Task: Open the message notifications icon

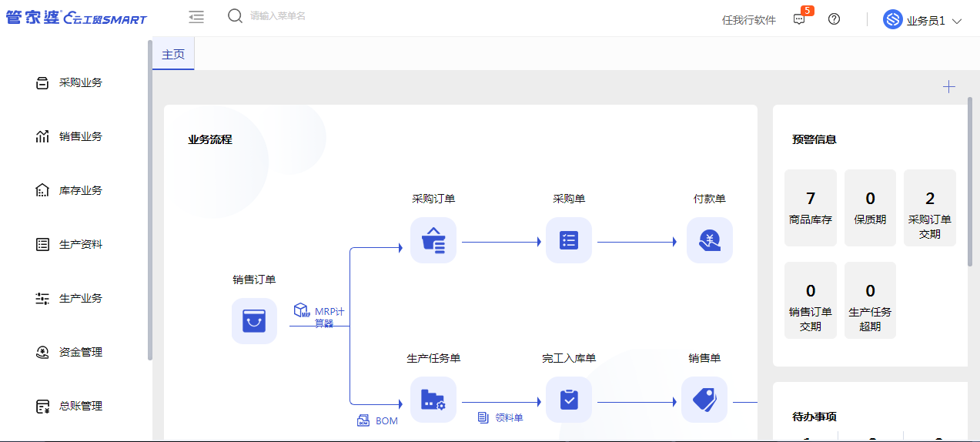Action: (799, 20)
